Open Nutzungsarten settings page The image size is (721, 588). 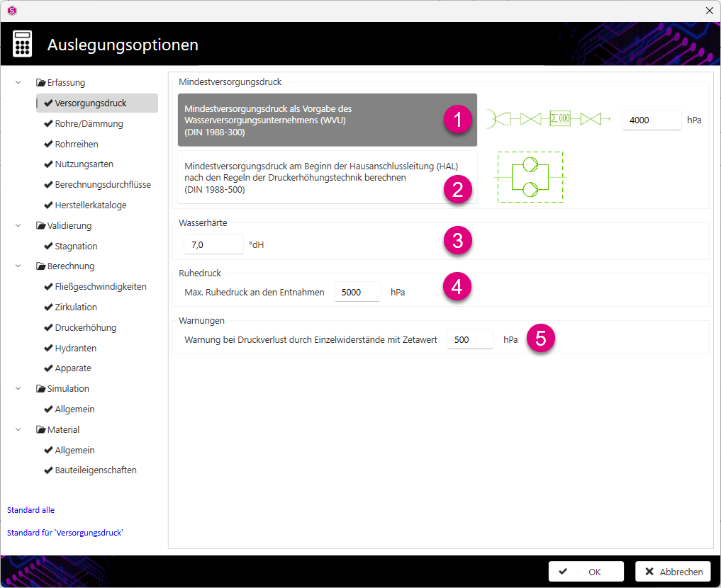pos(84,164)
